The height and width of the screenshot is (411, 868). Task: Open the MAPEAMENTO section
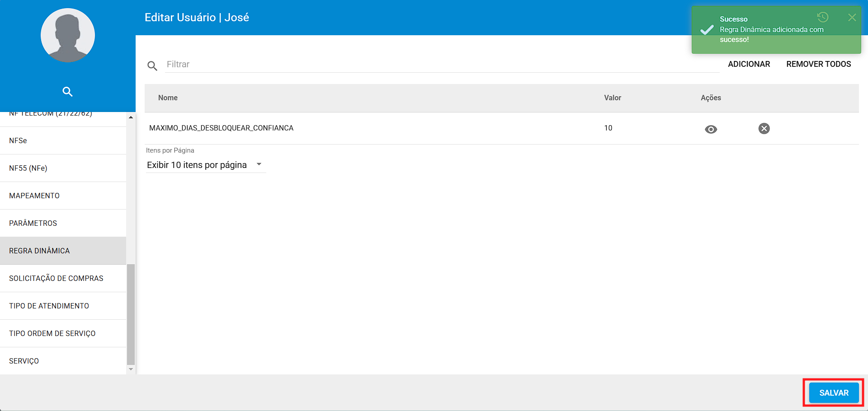point(63,196)
